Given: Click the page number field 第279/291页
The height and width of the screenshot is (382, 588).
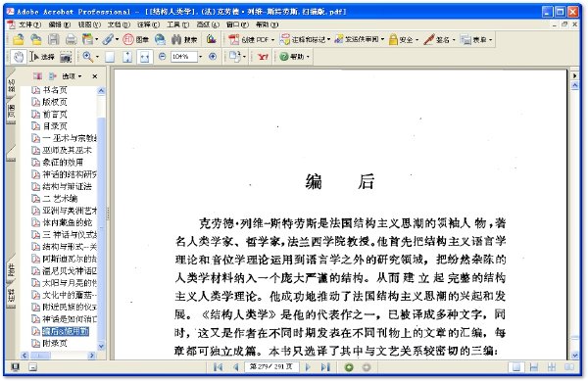Looking at the screenshot, I should click(271, 367).
